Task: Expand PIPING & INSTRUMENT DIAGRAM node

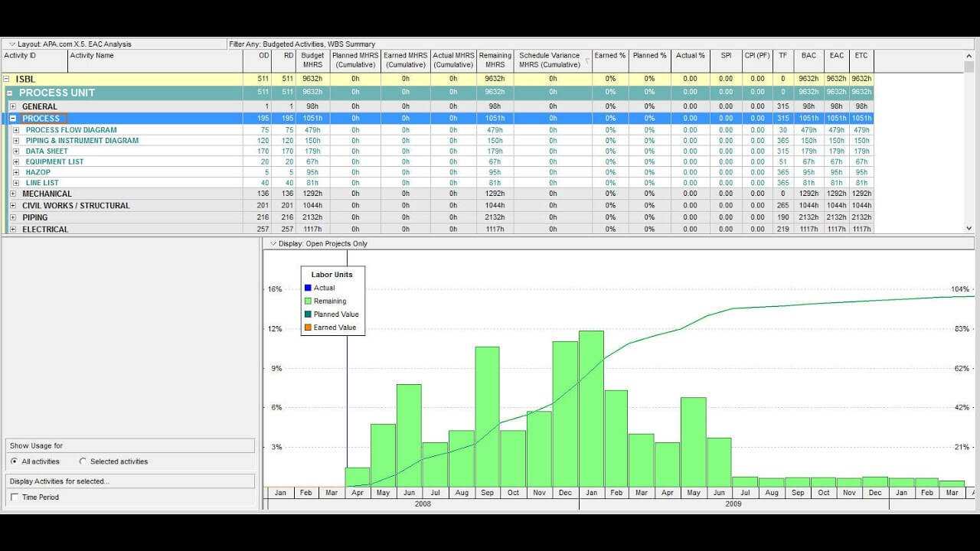Action: click(16, 141)
